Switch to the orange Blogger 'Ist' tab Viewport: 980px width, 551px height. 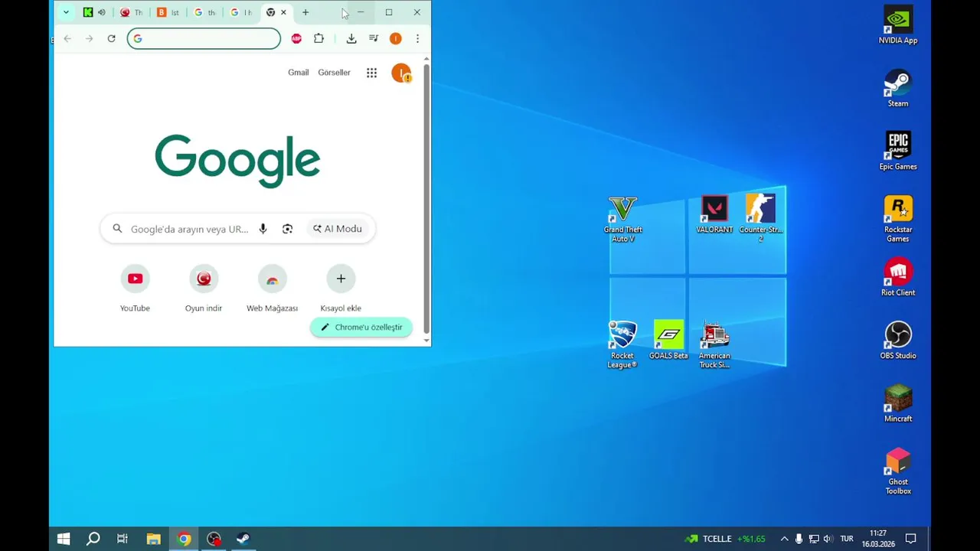[x=168, y=12]
